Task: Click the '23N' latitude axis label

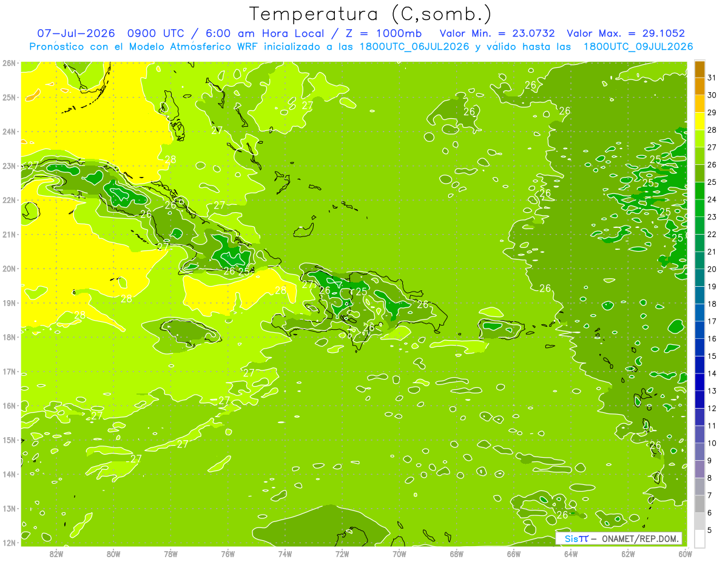Action: pos(8,166)
